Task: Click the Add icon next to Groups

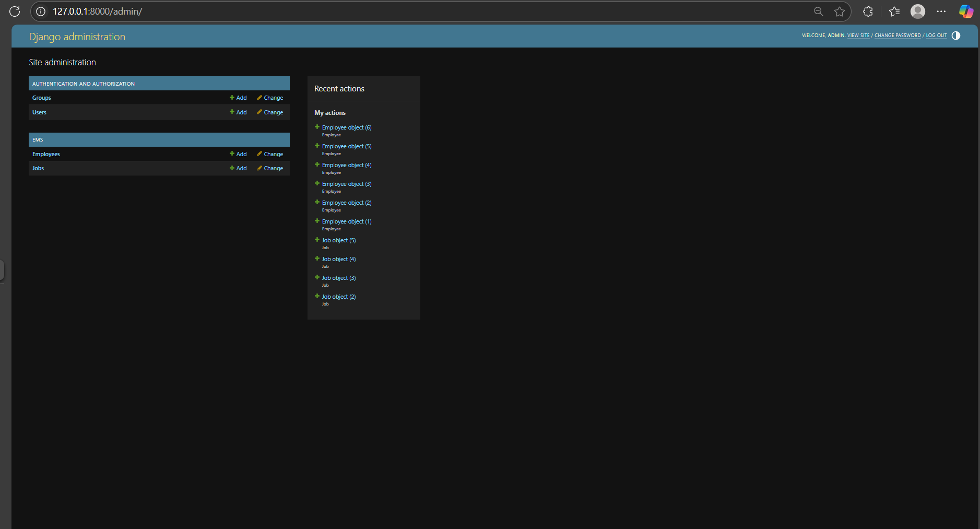Action: tap(233, 98)
